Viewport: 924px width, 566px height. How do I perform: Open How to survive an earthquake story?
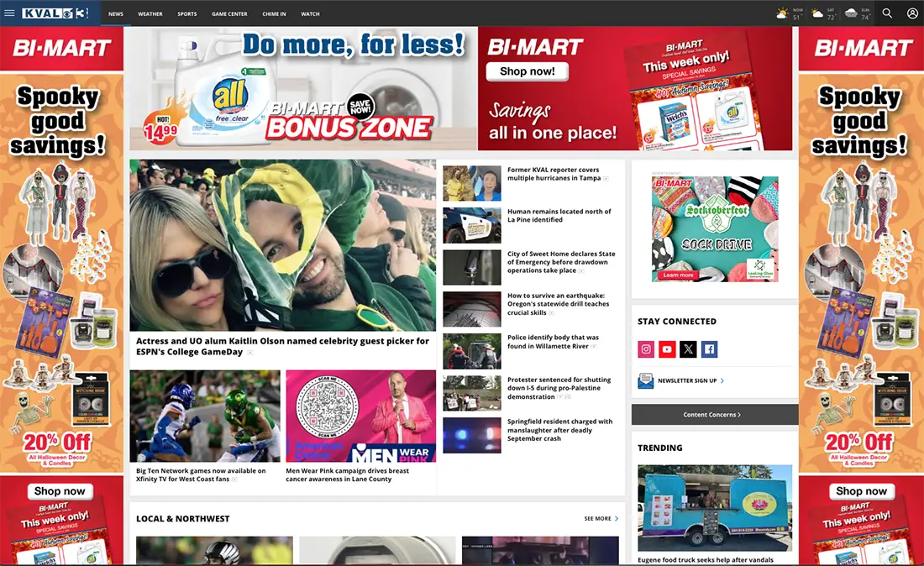pyautogui.click(x=558, y=304)
